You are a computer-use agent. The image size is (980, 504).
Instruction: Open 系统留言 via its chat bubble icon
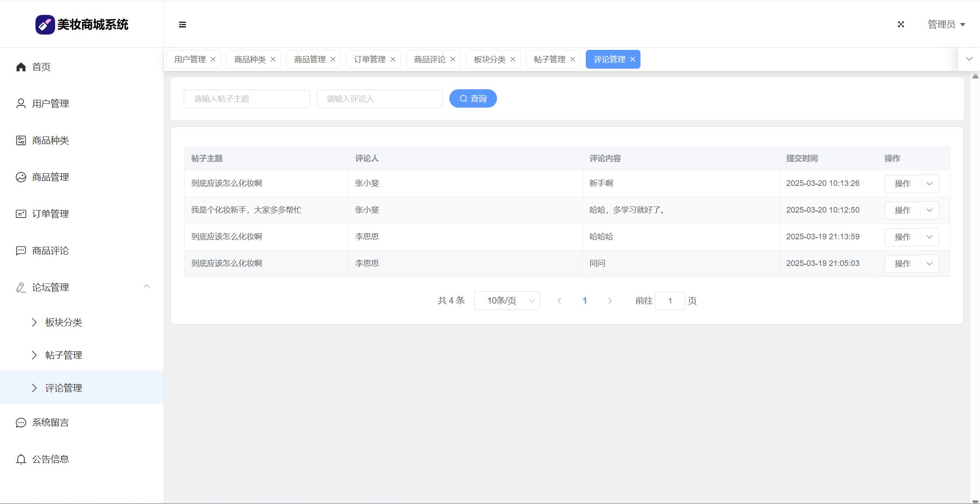click(21, 423)
